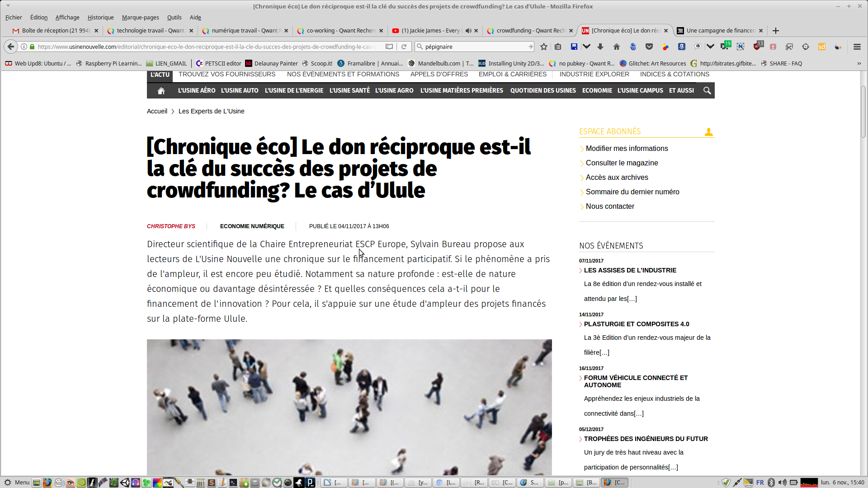868x488 pixels.
Task: Toggle reader view in address bar
Action: (x=389, y=47)
